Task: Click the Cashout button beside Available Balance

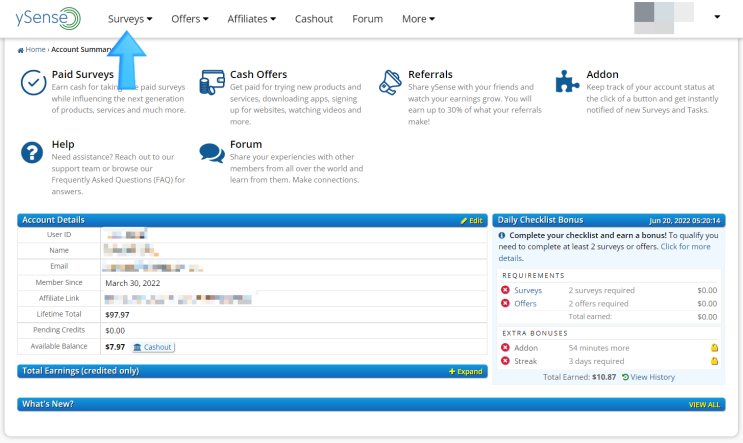Action: tap(153, 347)
